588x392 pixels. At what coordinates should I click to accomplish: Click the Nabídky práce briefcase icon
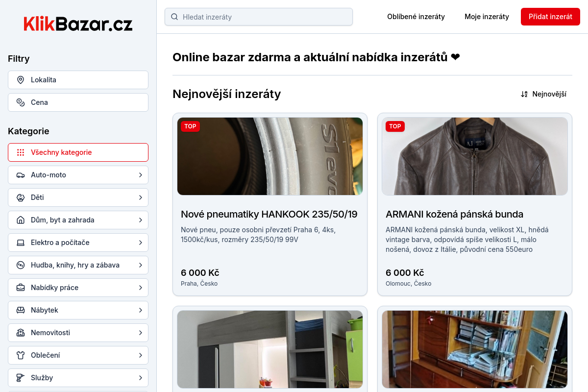point(21,288)
